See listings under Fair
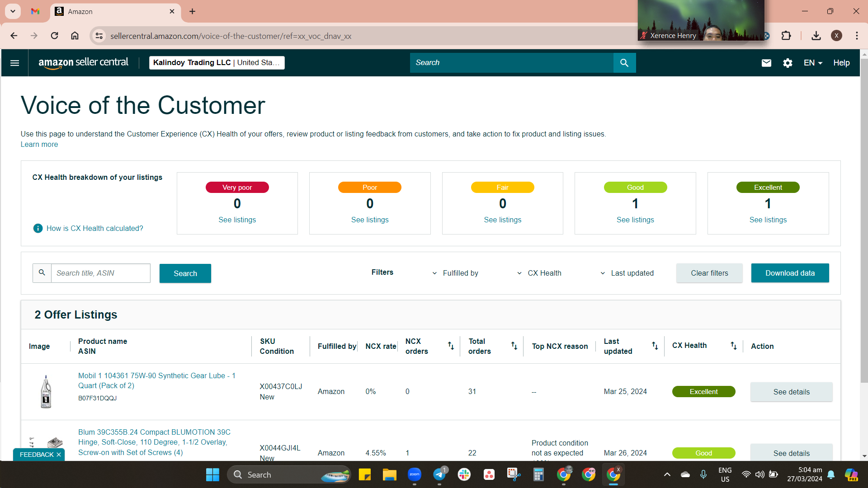Image resolution: width=868 pixels, height=488 pixels. click(x=502, y=220)
